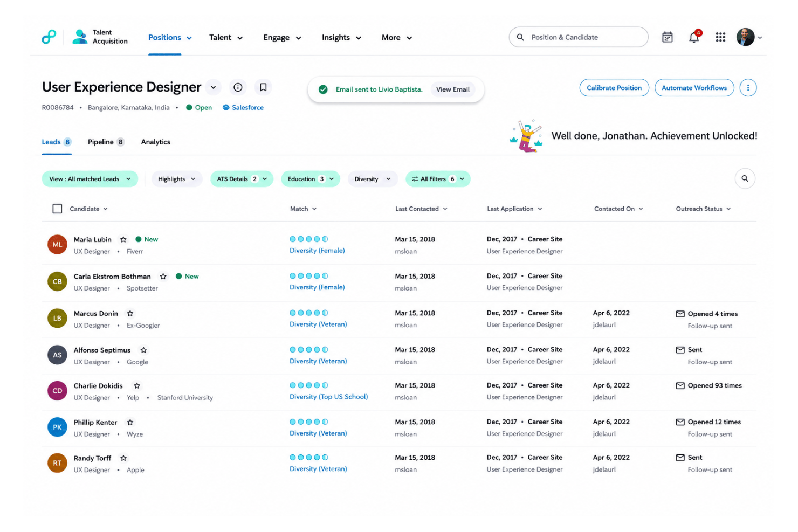Open email icon in Marcus Donin's row
This screenshot has height=532, width=798.
[x=680, y=314]
